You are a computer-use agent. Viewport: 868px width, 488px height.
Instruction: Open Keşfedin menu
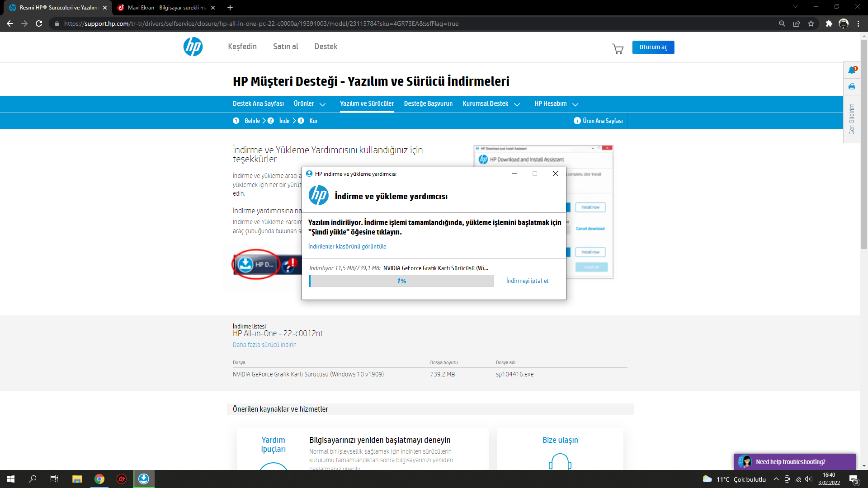[242, 47]
